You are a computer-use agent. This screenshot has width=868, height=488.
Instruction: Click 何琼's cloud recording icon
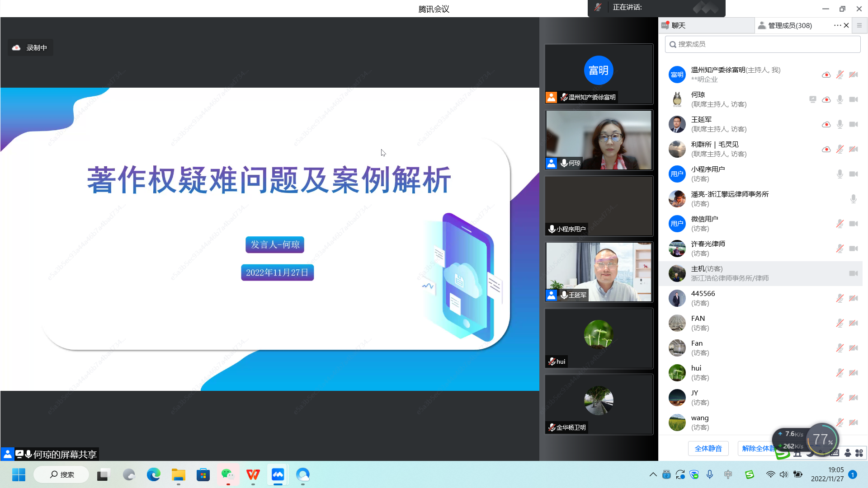pyautogui.click(x=826, y=99)
